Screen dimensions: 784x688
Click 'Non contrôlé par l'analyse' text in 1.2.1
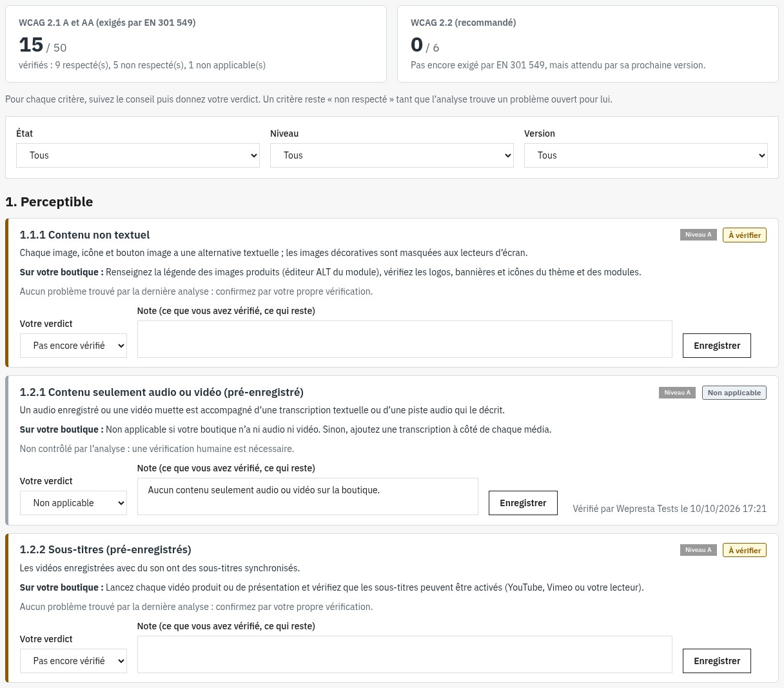(157, 449)
